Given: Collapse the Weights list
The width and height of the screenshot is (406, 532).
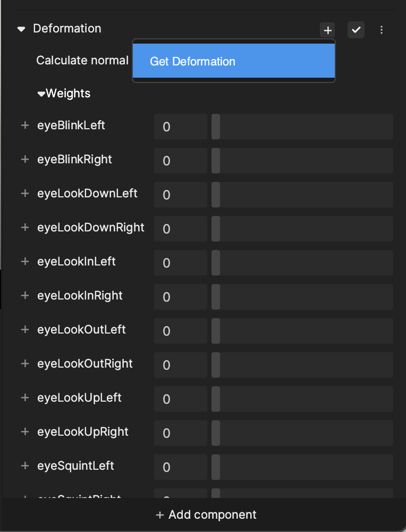Looking at the screenshot, I should [x=41, y=94].
